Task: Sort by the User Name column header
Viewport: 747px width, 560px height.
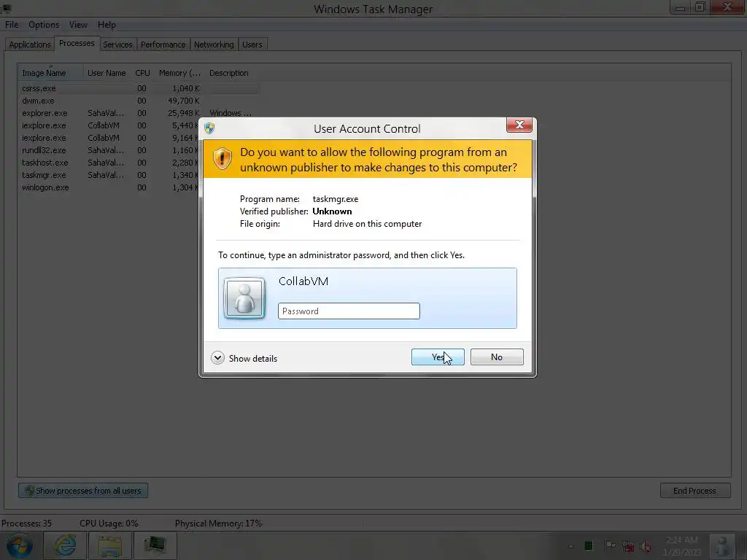Action: (x=107, y=73)
